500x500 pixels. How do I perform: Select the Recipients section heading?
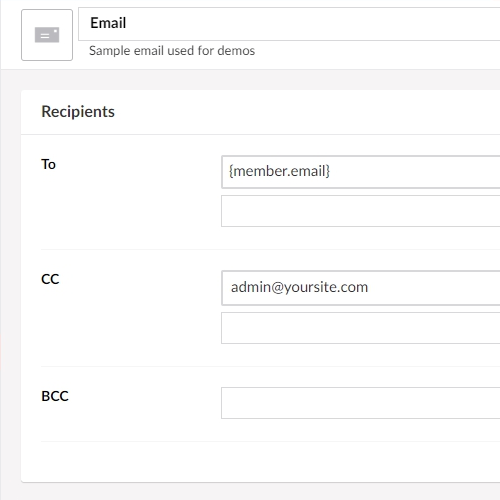tap(78, 111)
